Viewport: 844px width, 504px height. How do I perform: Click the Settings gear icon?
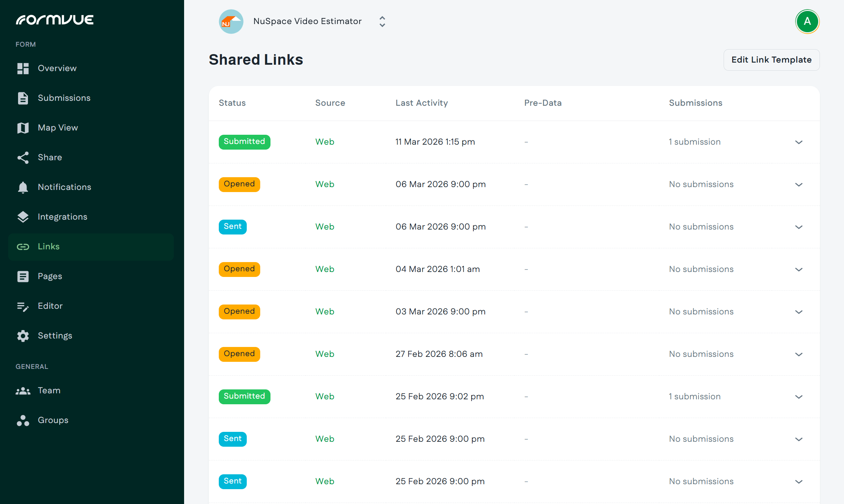pyautogui.click(x=23, y=336)
